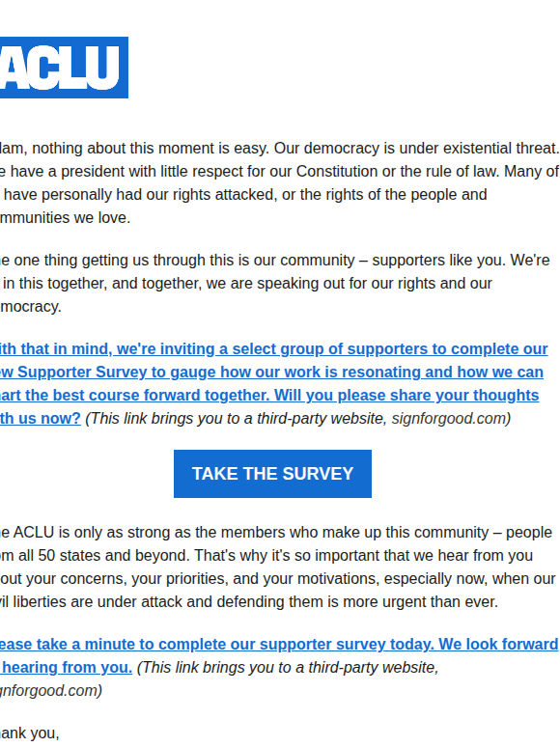560x747 pixels.
Task: Select first italic 'signforgood.com)' notice after 'us now?'
Action: pyautogui.click(x=451, y=418)
